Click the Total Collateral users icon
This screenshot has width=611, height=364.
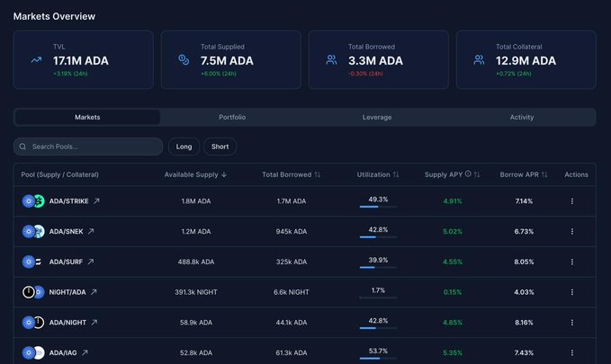coord(479,59)
